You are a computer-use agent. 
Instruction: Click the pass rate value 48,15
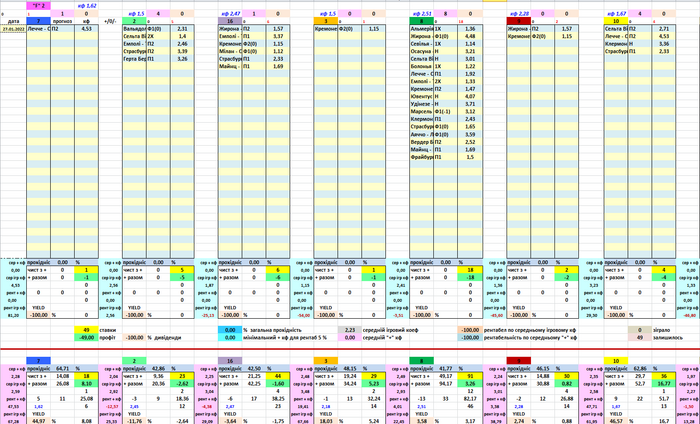click(x=350, y=369)
